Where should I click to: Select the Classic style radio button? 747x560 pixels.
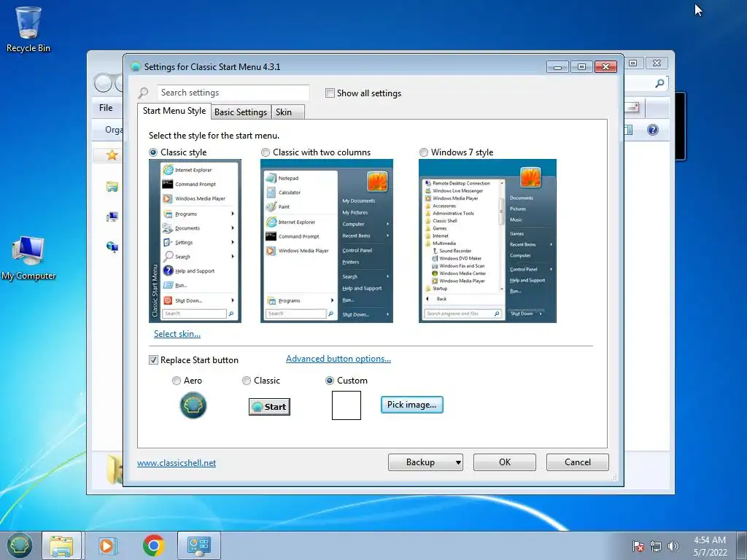(x=153, y=152)
